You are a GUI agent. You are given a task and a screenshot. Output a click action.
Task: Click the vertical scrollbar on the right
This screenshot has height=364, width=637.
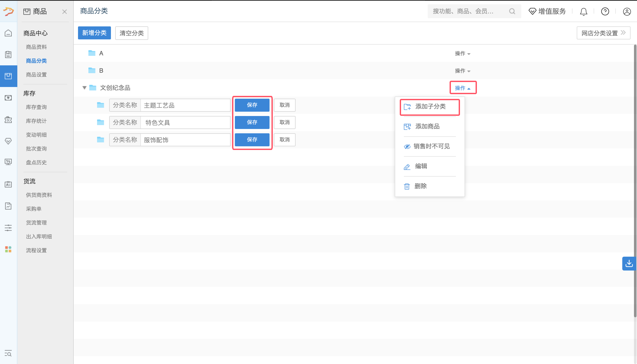coord(635,180)
